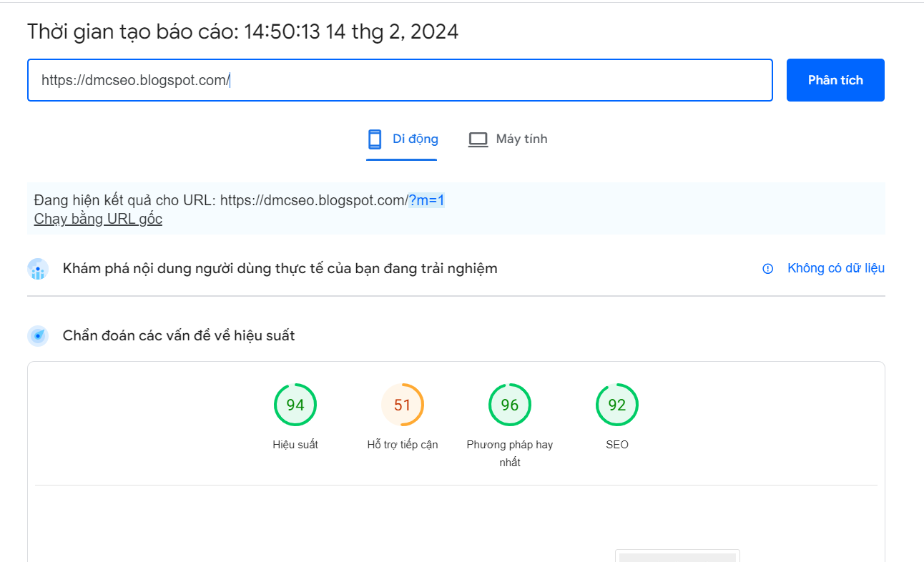924x562 pixels.
Task: Switch to the Máy tính tab
Action: click(508, 139)
